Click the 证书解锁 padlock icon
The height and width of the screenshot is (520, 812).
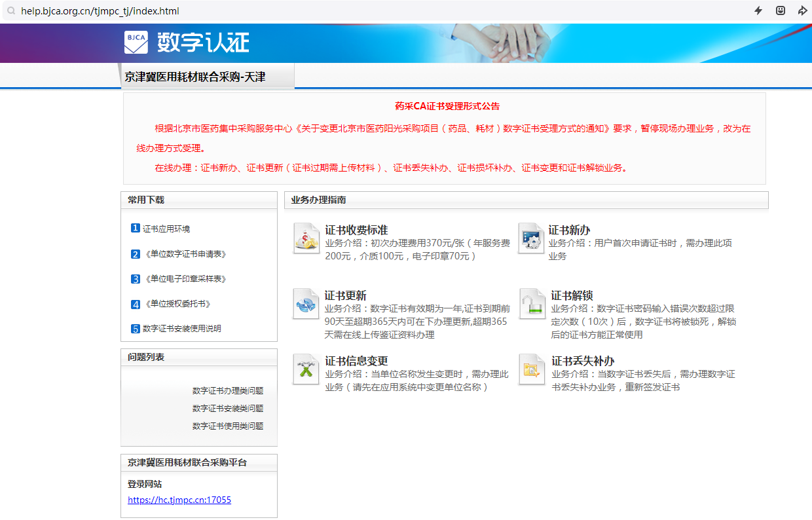[531, 304]
